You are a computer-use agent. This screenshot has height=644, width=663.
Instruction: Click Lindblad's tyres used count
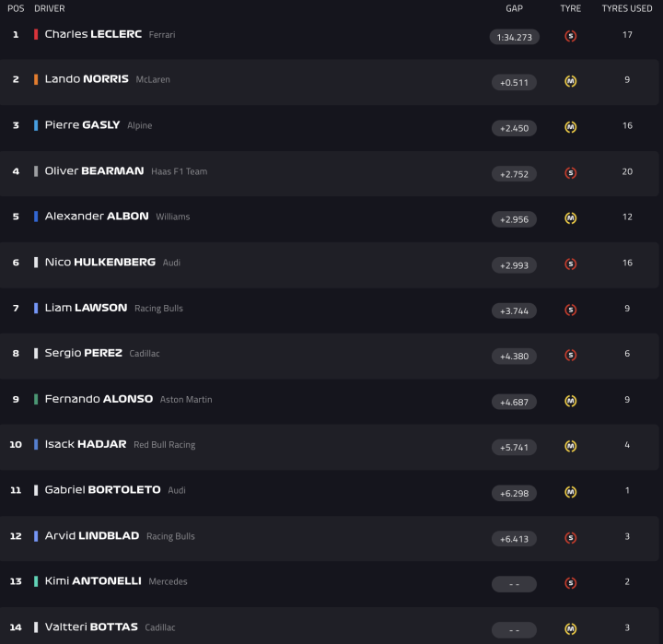point(627,536)
